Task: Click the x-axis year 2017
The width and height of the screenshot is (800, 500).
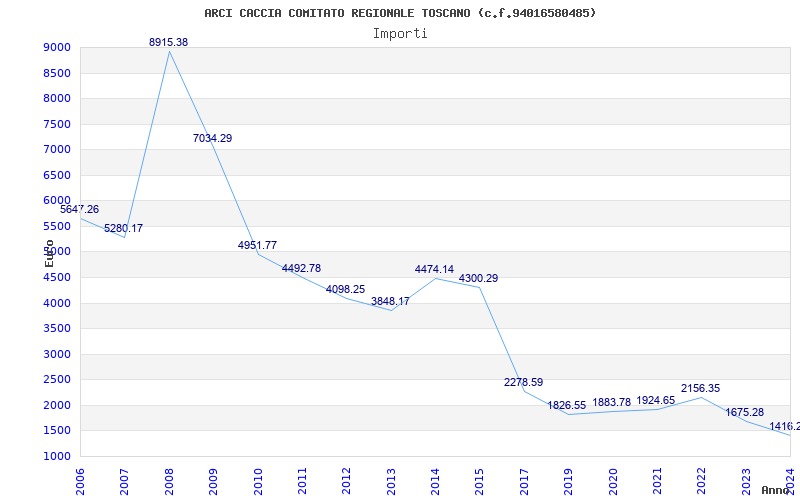Action: pyautogui.click(x=524, y=481)
